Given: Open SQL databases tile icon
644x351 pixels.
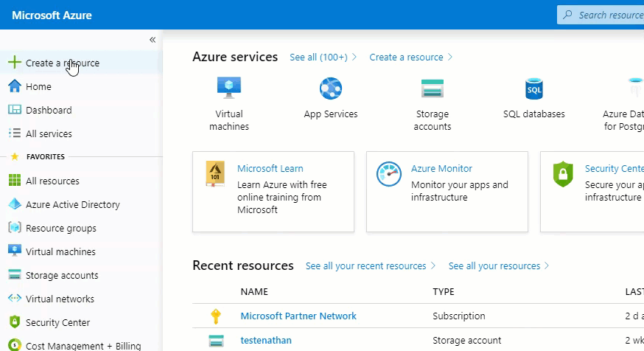Looking at the screenshot, I should coord(534,88).
